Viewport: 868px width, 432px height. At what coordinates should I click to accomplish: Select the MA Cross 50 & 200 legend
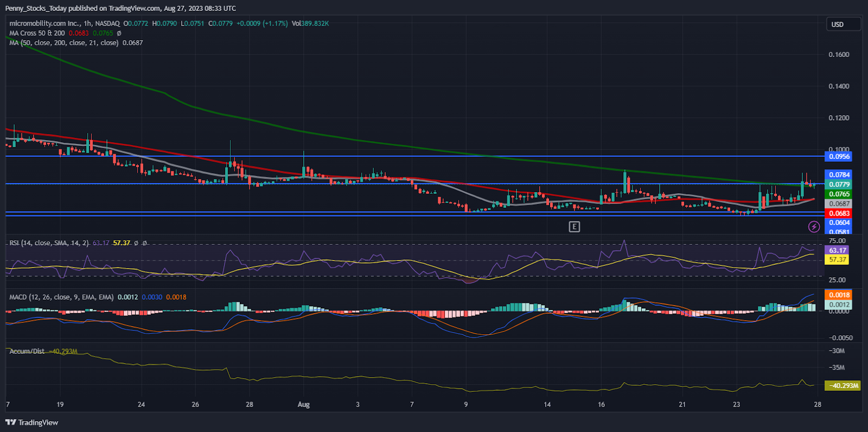(x=37, y=33)
